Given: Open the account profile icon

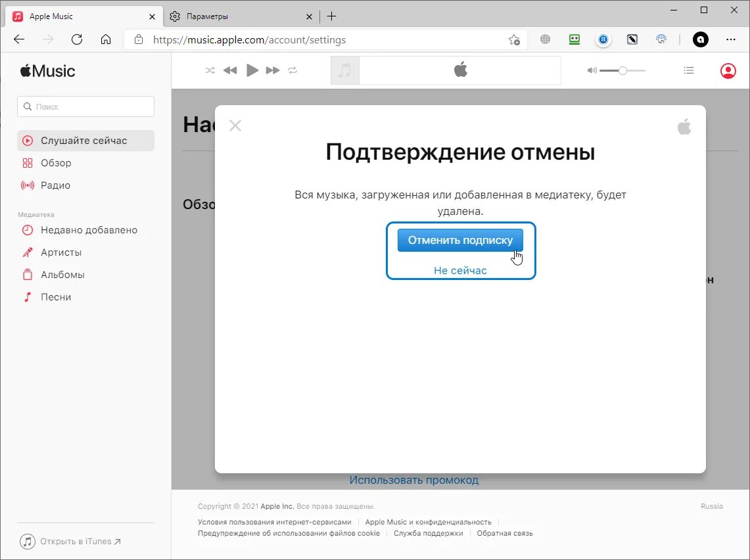Looking at the screenshot, I should (x=728, y=71).
